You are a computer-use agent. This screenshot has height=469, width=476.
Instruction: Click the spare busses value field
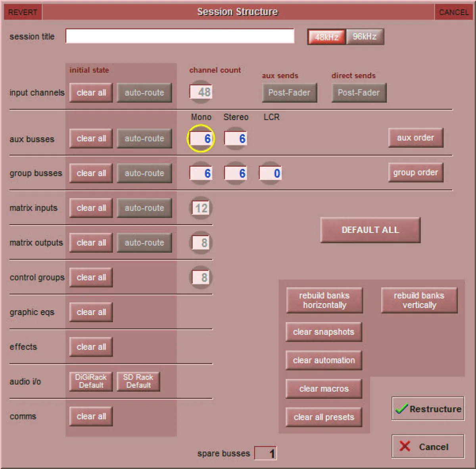pos(265,453)
